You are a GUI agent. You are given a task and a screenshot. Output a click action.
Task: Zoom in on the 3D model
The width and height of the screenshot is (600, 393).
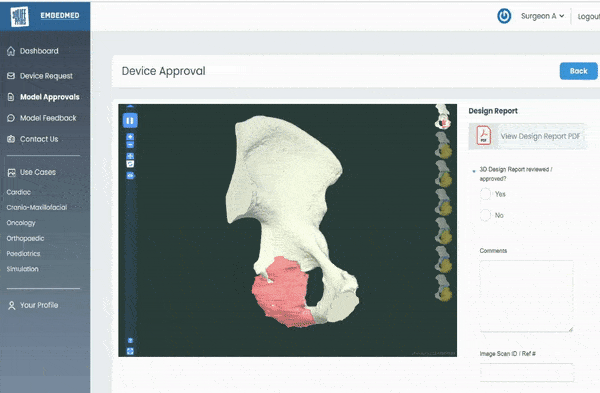click(x=130, y=137)
